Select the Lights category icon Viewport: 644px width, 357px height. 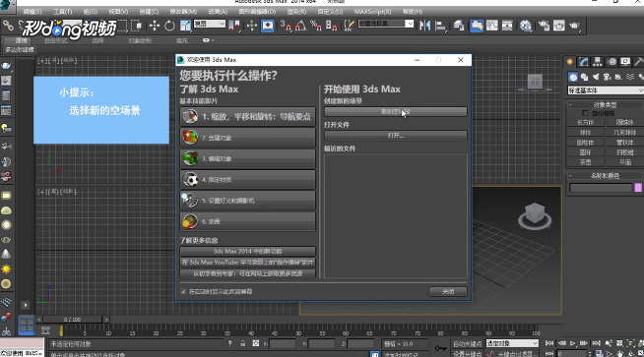click(596, 77)
